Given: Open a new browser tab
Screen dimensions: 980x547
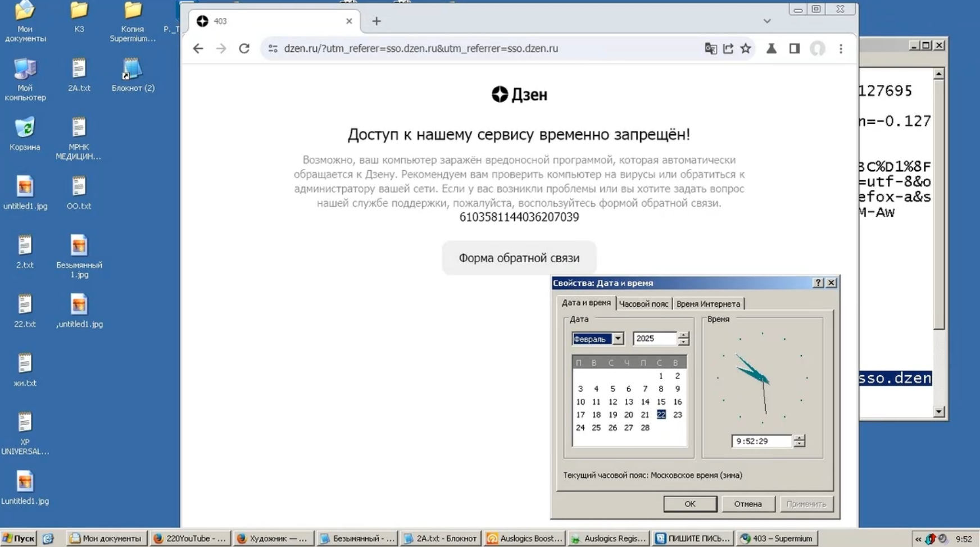Looking at the screenshot, I should (376, 21).
